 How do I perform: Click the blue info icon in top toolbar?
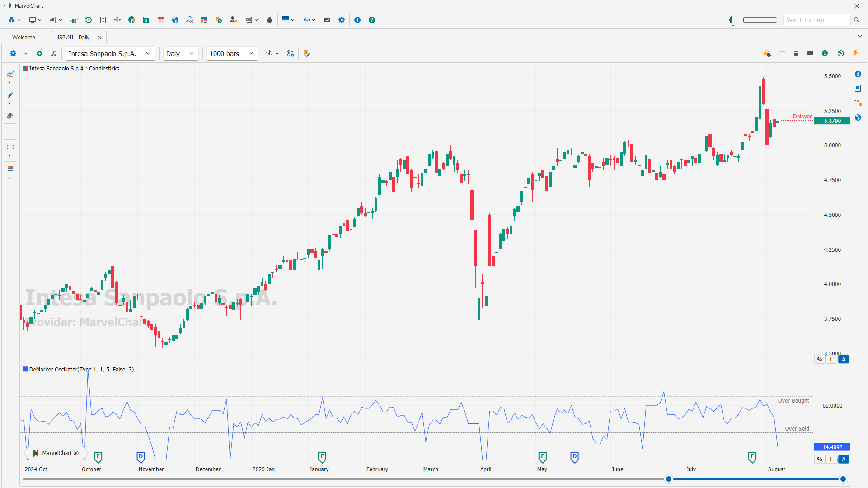[357, 20]
